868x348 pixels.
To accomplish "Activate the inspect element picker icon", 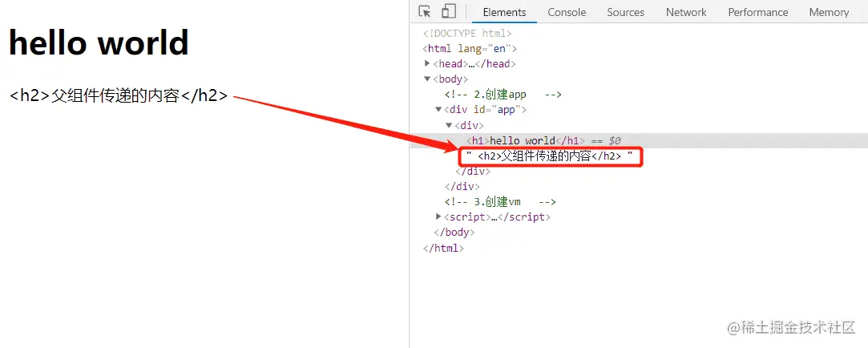I will (425, 12).
